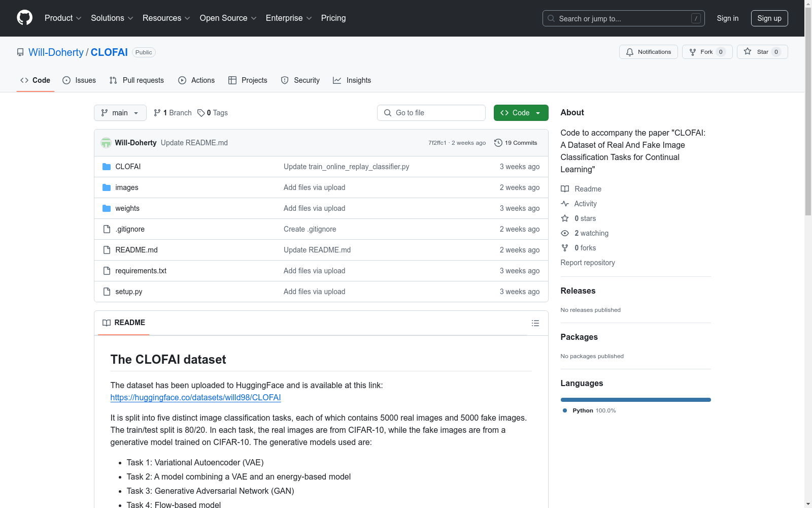This screenshot has height=508, width=812.
Task: Click the GitHub logo icon
Action: click(x=24, y=18)
